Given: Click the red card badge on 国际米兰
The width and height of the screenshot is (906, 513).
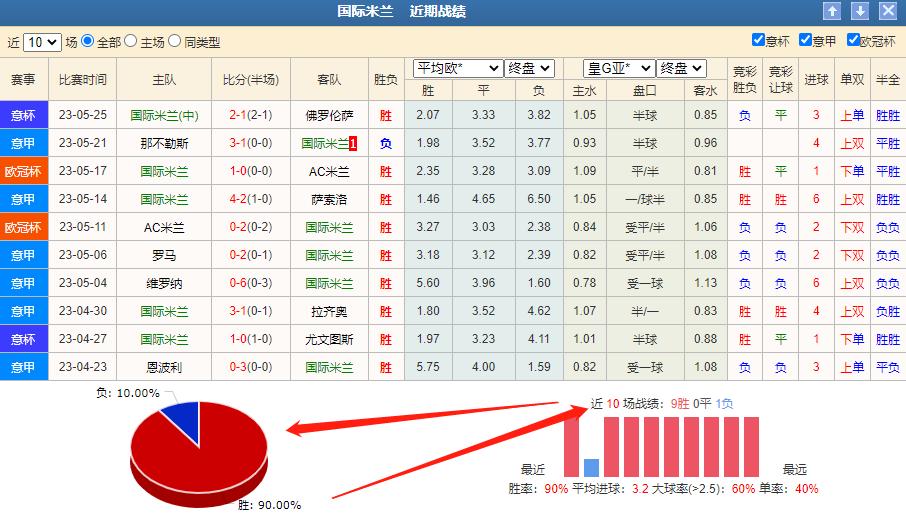Looking at the screenshot, I should pos(353,143).
